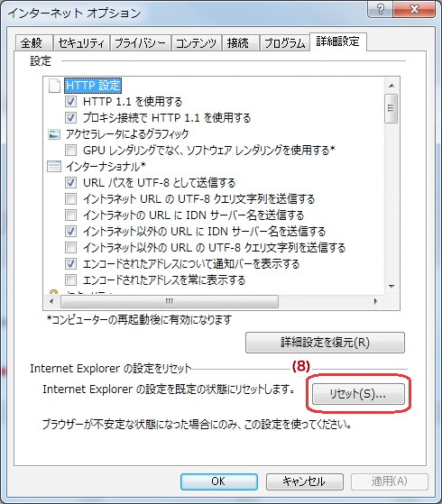Select the 詳細設定 tab

[x=337, y=41]
